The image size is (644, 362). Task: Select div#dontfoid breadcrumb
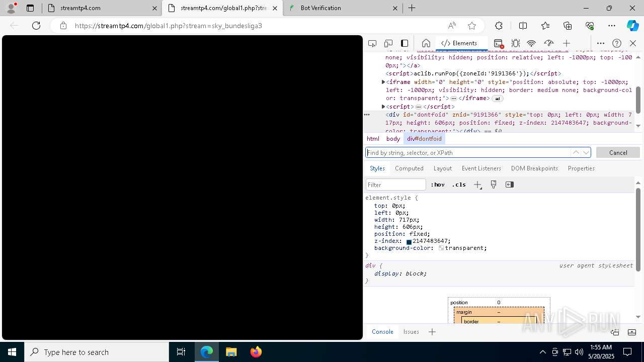[424, 139]
